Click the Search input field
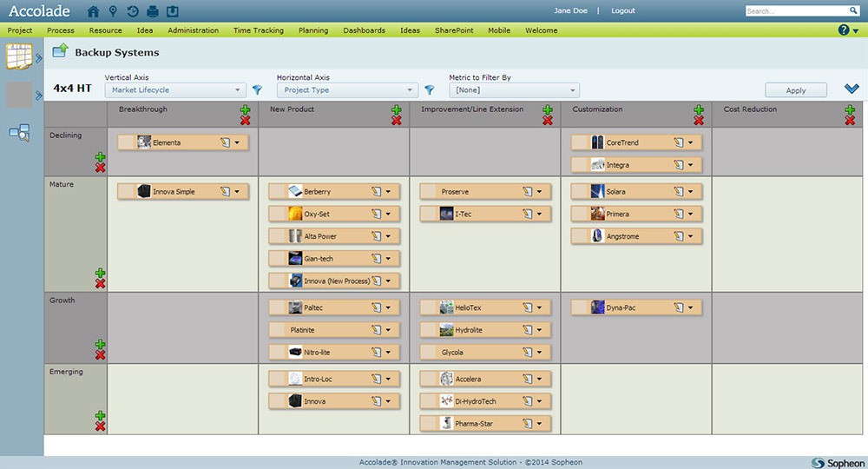This screenshot has width=868, height=469. coord(796,11)
